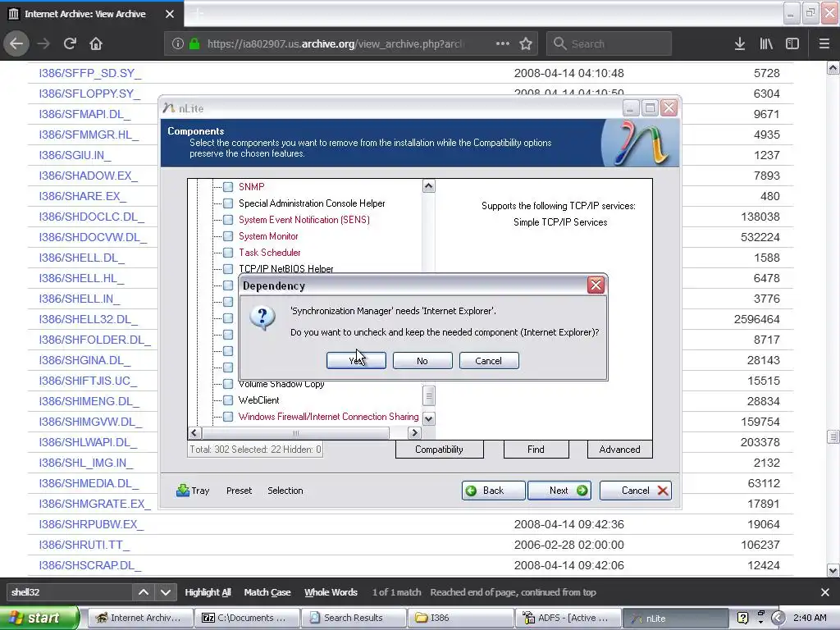The width and height of the screenshot is (840, 630).
Task: Open the I386/SHRPUBW.EX_ link
Action: 91,524
